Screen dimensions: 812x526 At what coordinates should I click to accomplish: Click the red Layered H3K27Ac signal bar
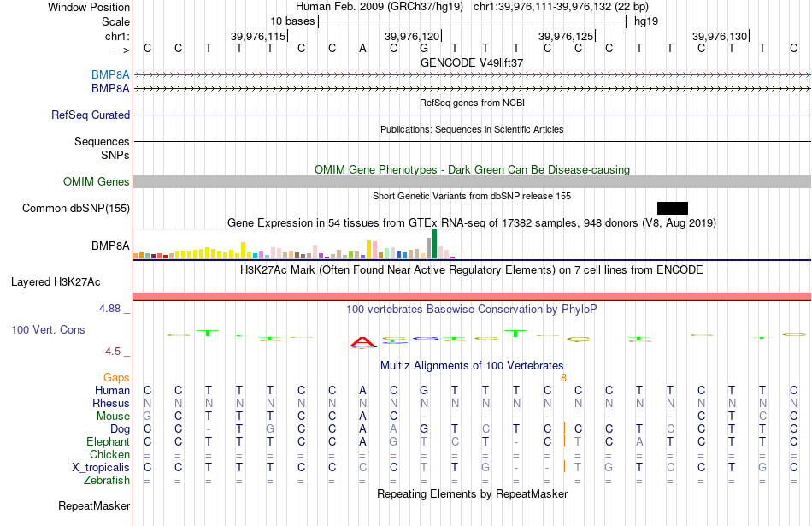tap(473, 297)
